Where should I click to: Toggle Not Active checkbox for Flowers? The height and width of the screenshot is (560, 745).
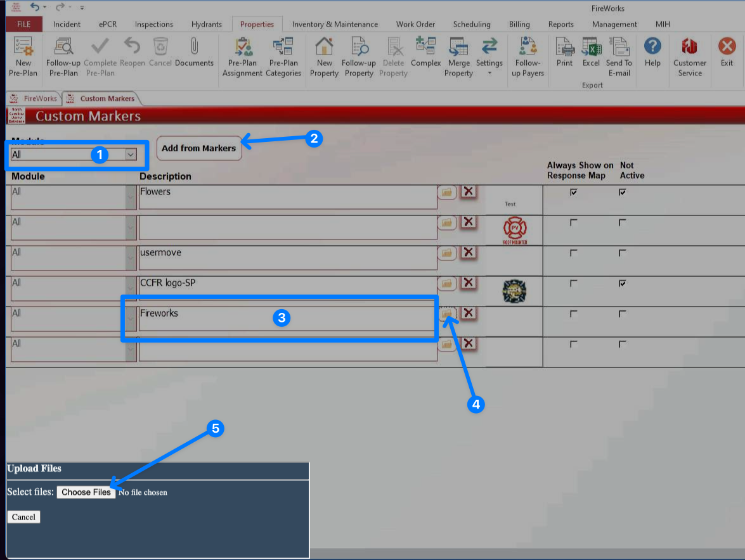(x=622, y=192)
